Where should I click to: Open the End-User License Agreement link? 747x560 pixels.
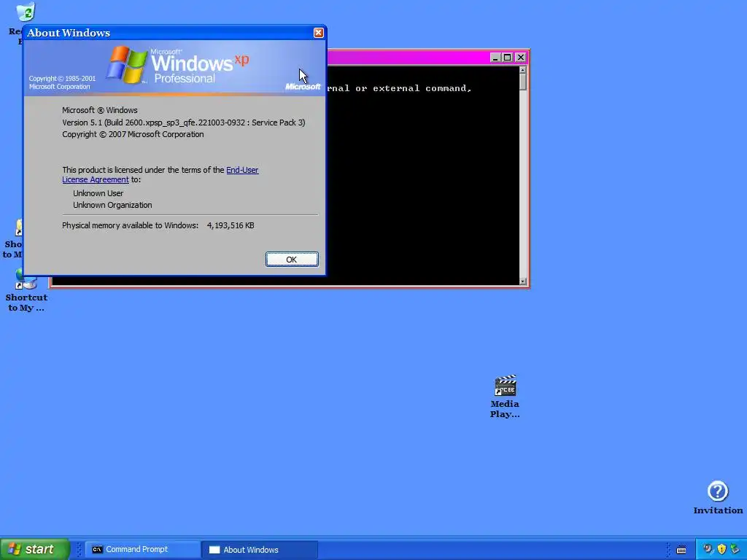(242, 170)
